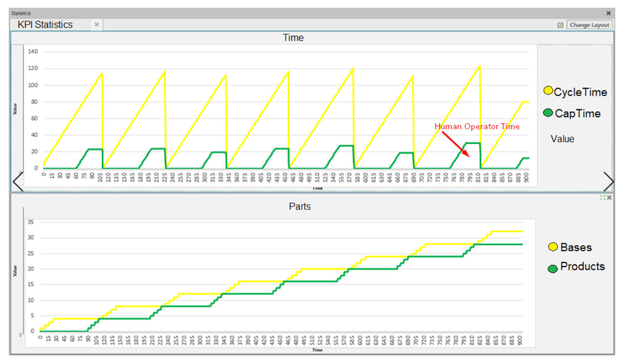Click the green add-chart icon beside Change Layout

(560, 25)
